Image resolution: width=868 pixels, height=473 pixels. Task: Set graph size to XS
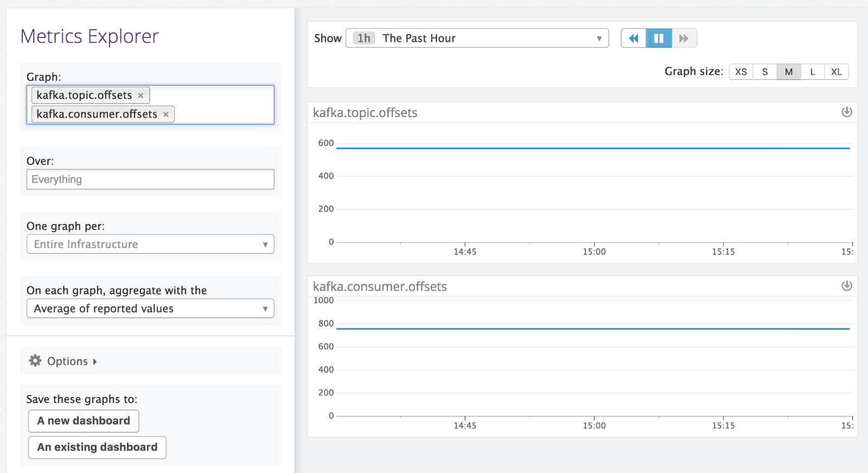click(741, 72)
